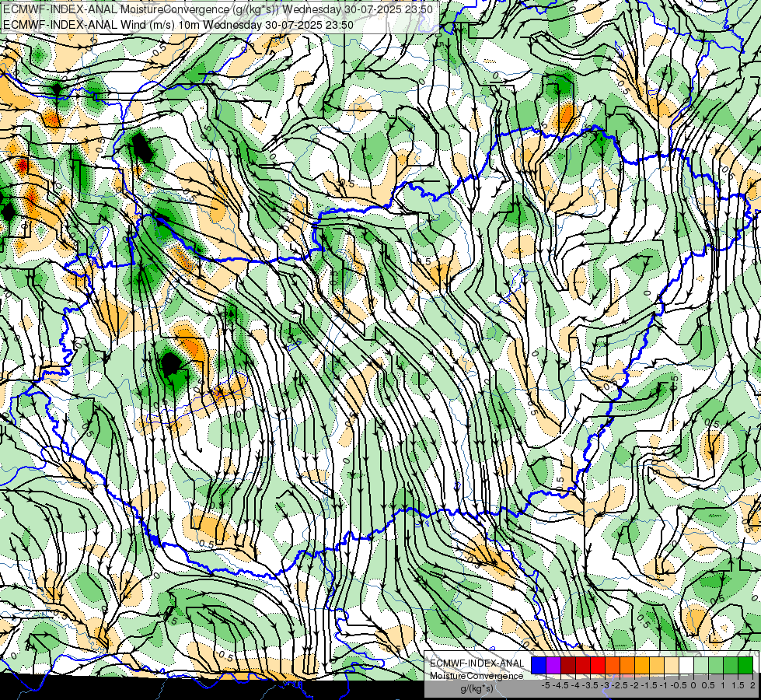The width and height of the screenshot is (761, 700).
Task: Pick the bright red swatch between -3.5 and -3
Action: (x=598, y=665)
